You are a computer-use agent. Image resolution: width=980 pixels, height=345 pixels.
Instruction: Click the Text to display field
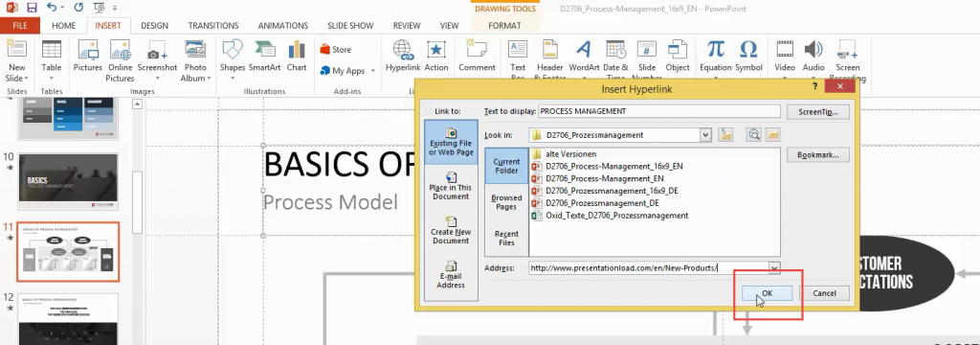pos(658,111)
